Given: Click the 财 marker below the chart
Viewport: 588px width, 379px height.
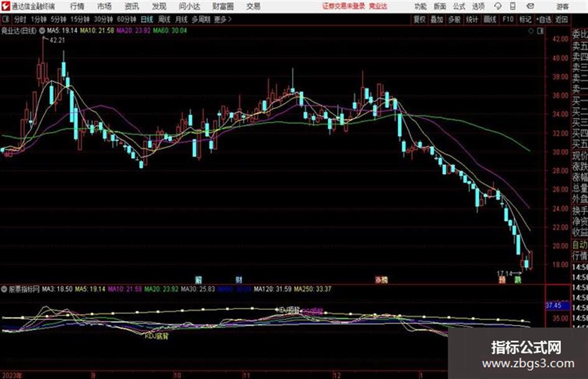Looking at the screenshot, I should [240, 280].
